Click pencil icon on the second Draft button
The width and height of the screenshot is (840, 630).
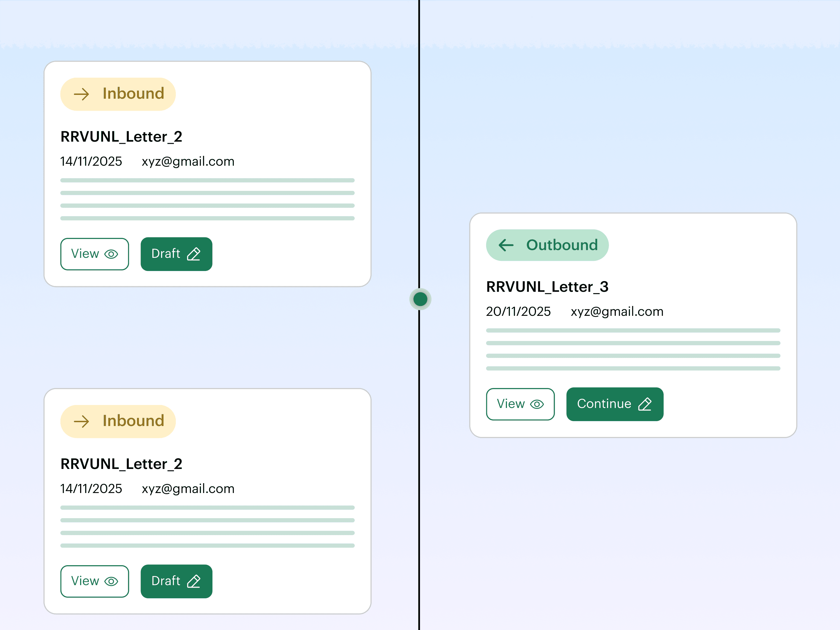point(194,581)
